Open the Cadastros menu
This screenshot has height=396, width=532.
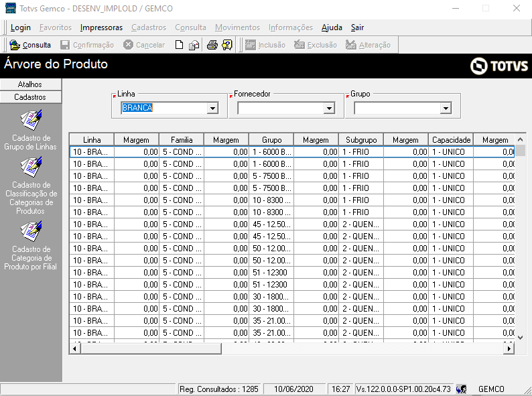(x=149, y=27)
